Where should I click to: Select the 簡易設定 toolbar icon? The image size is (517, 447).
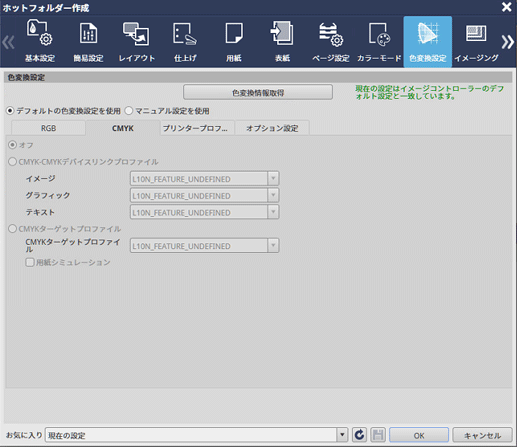coord(88,41)
